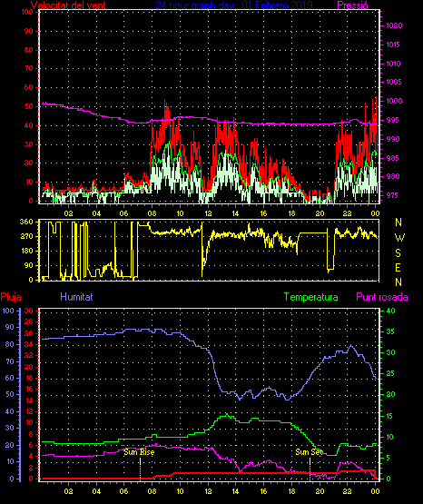
Task: Click the 1010 pressure axis value
Action: click(393, 64)
